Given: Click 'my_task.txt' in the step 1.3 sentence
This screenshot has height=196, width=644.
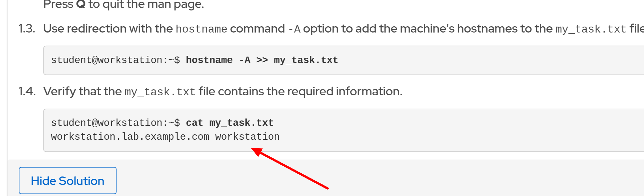Looking at the screenshot, I should (x=591, y=29).
